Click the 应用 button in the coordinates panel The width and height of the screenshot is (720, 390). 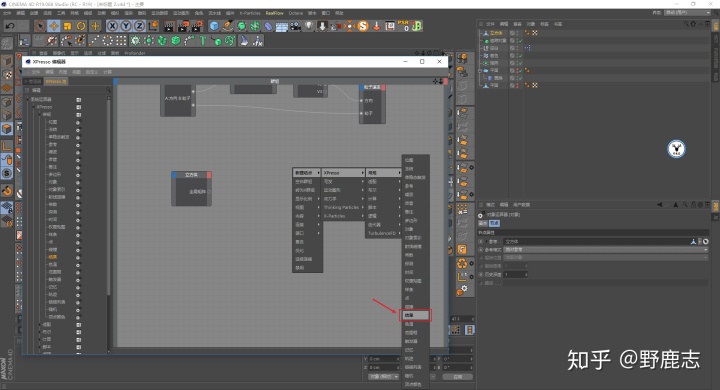pyautogui.click(x=457, y=377)
